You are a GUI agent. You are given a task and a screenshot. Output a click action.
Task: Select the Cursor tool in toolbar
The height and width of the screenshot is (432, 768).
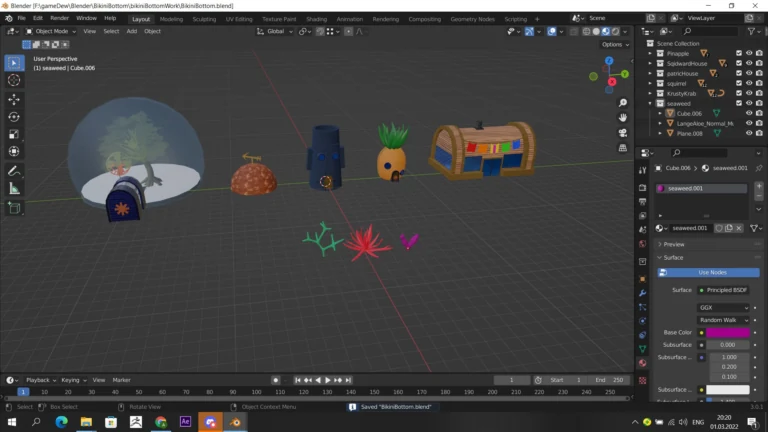click(14, 80)
